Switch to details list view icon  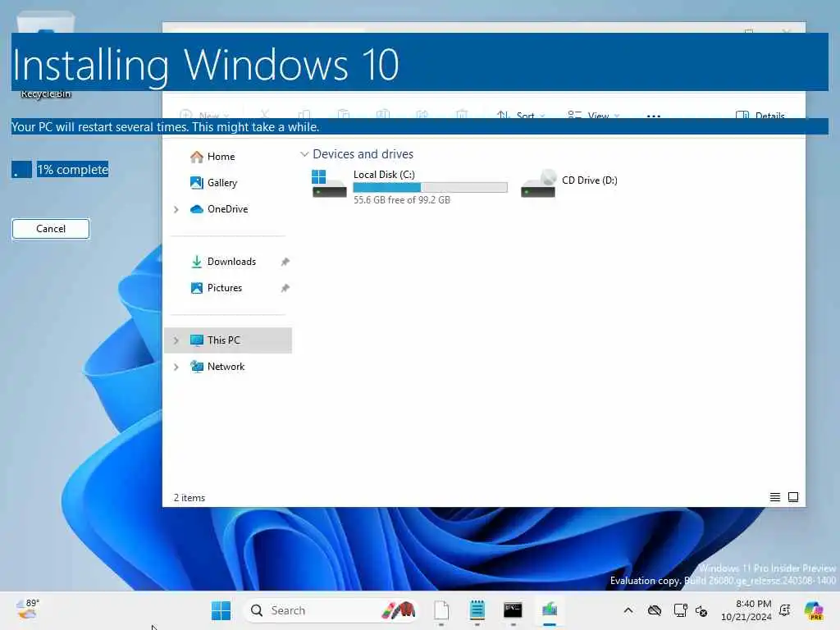coord(774,497)
